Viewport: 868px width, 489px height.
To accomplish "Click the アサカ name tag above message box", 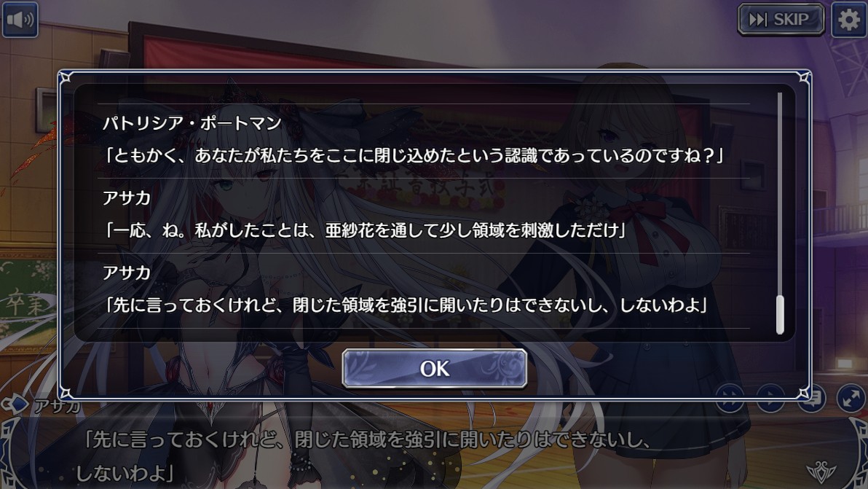I will click(x=57, y=406).
